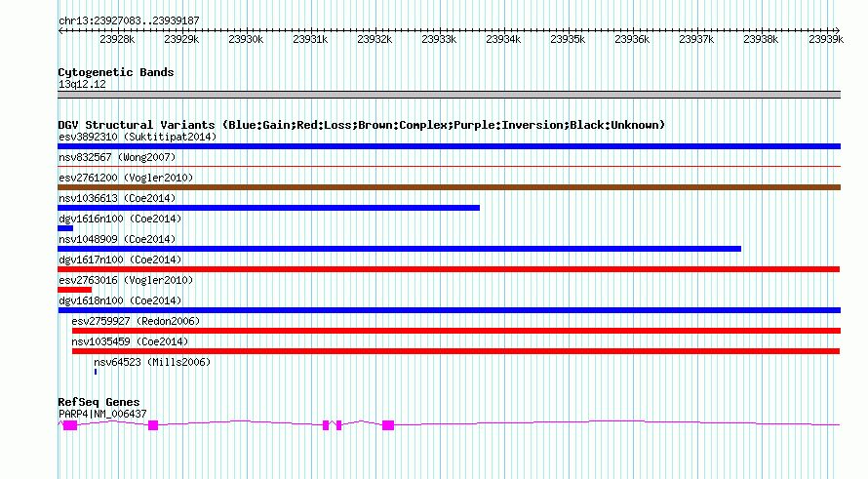Open the PARP4|NM_006437 gene label
Viewport: 868px width, 479px height.
(x=102, y=414)
